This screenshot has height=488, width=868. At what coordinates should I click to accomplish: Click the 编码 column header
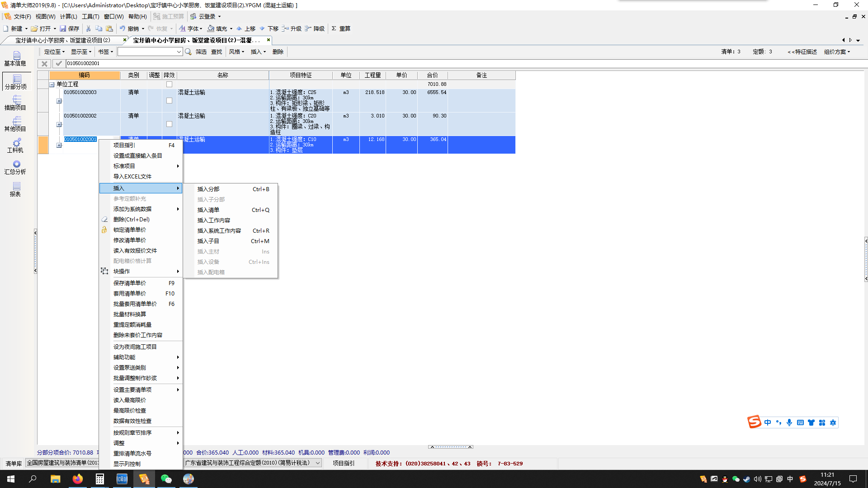[85, 75]
